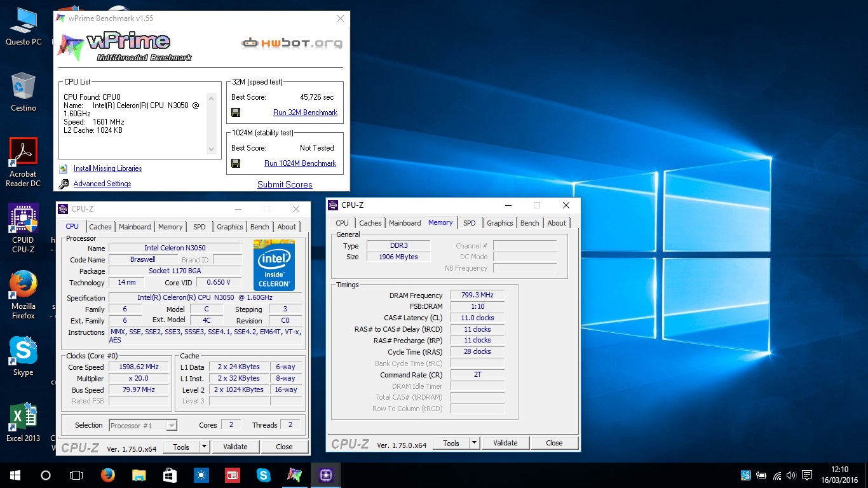Open Skype from the taskbar

263,475
